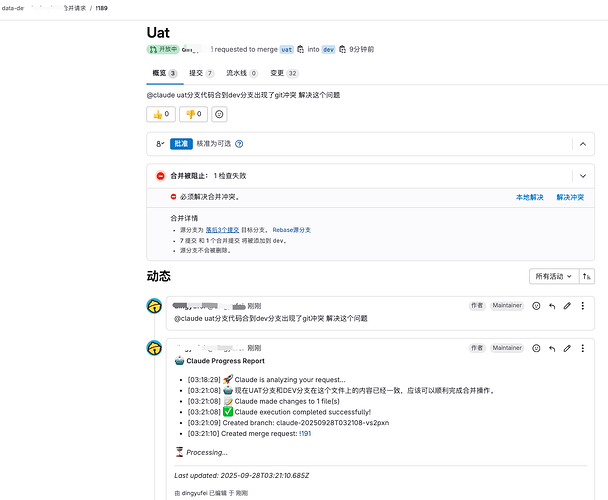Click Rebase源分支 link
Viewport: 608px width, 500px height.
pyautogui.click(x=292, y=230)
